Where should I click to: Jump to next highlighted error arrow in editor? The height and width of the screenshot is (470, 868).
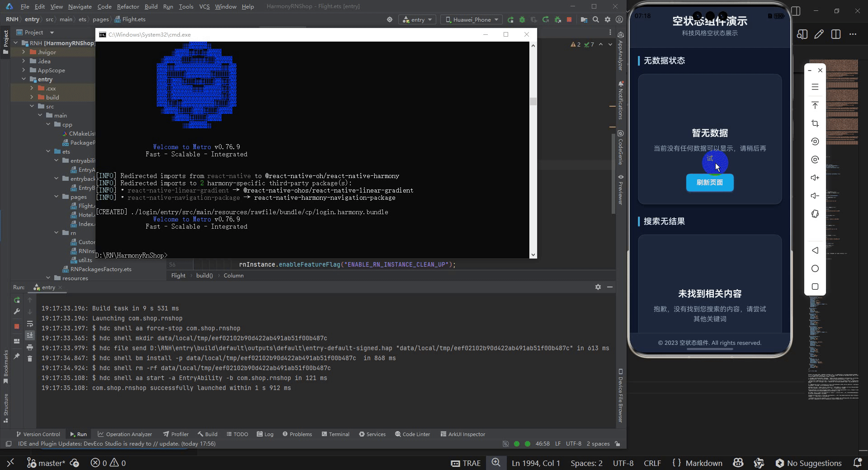click(x=610, y=44)
